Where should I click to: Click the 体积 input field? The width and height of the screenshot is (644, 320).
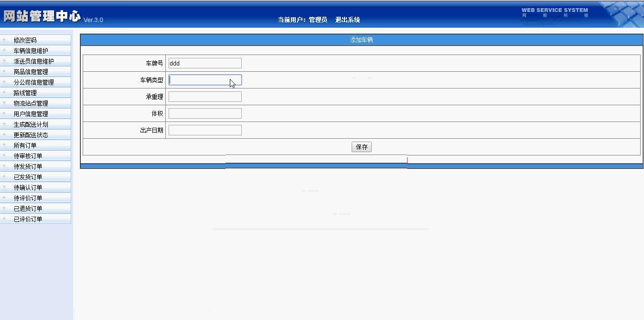point(205,113)
